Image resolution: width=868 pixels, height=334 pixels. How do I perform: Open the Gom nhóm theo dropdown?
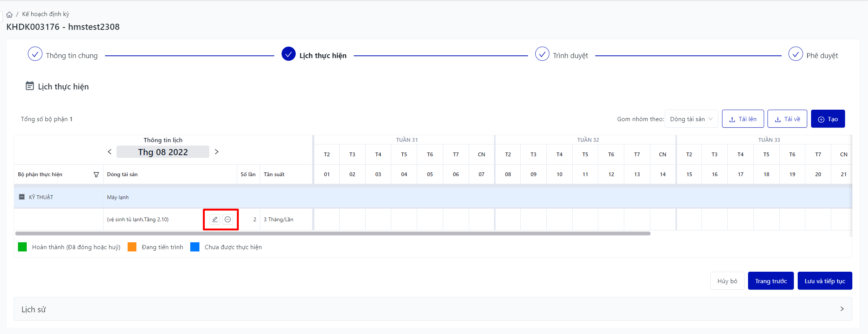[691, 119]
